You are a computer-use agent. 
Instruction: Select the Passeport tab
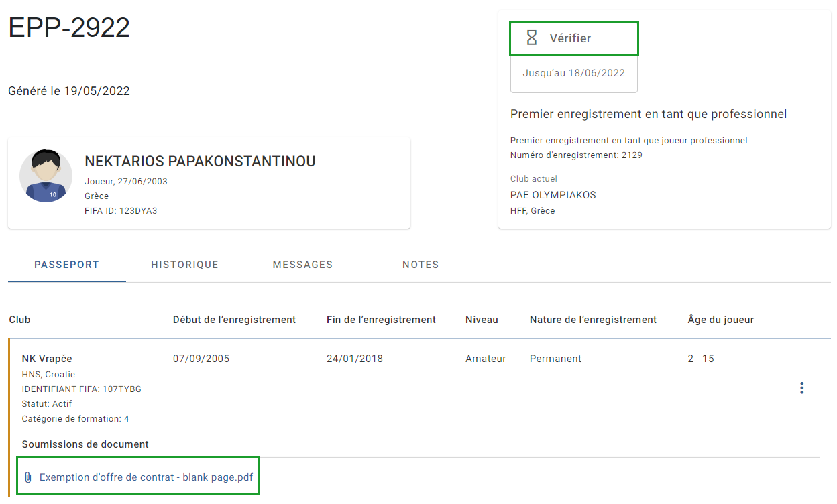click(66, 265)
